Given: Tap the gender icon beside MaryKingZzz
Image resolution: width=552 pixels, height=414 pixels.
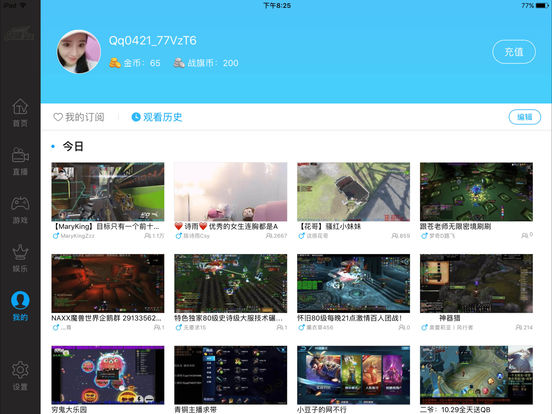Looking at the screenshot, I should [56, 236].
